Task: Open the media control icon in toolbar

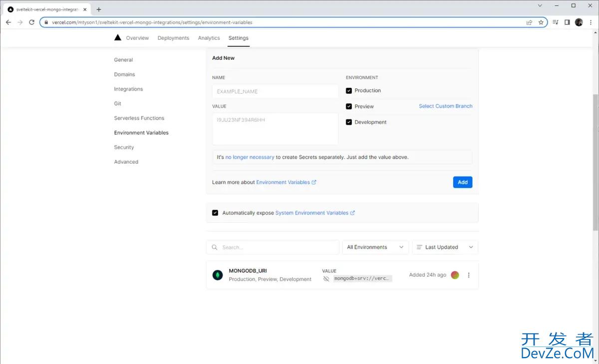Action: [x=556, y=22]
